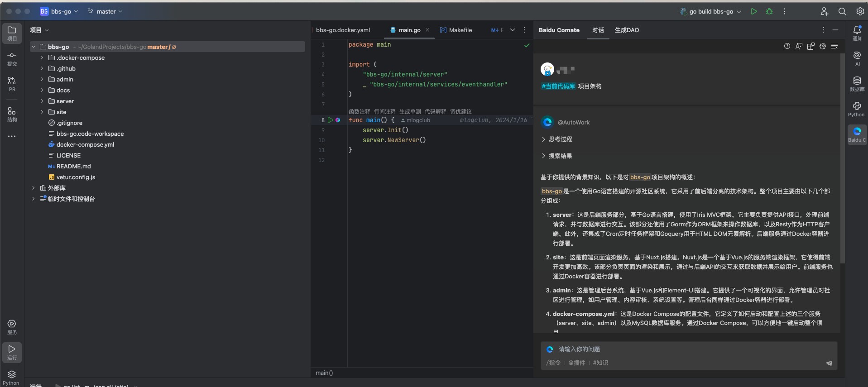Click 代码解释 code lens link
Image resolution: width=868 pixels, height=387 pixels.
click(436, 111)
